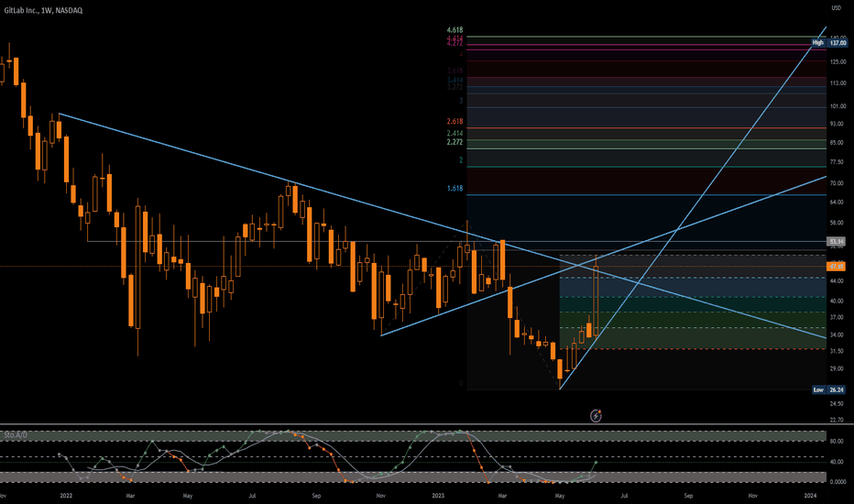Click the lightning bolt event icon
This screenshot has height=504, width=854.
tap(596, 416)
